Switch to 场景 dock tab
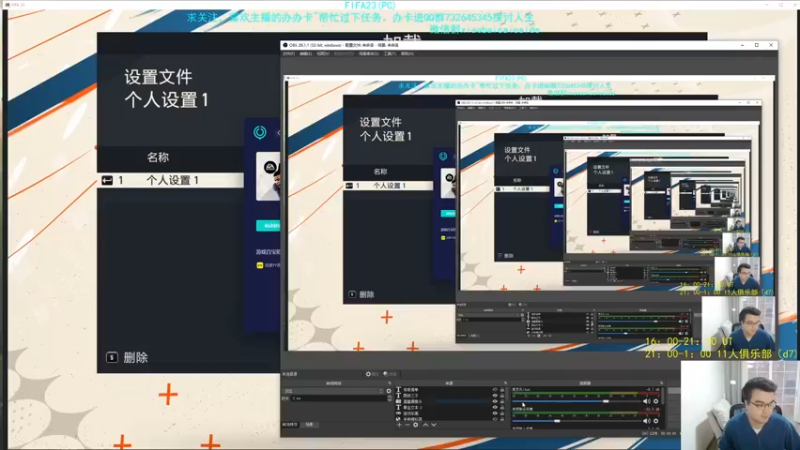 point(309,424)
